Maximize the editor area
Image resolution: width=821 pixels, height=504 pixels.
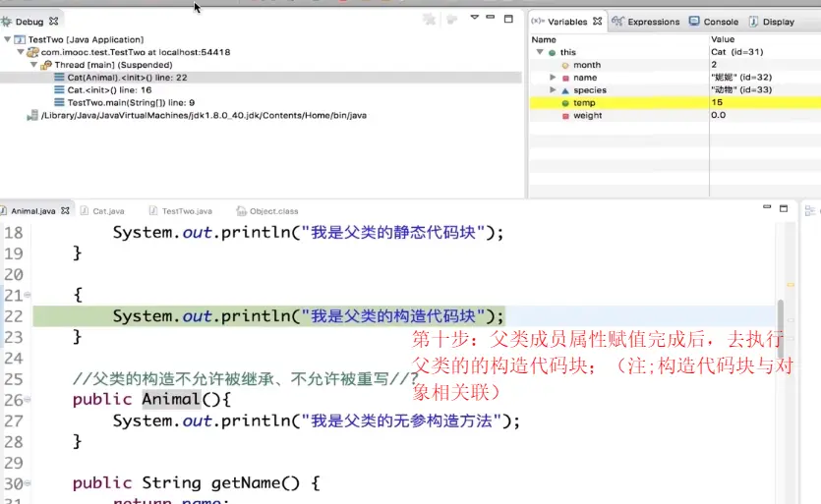pyautogui.click(x=784, y=208)
